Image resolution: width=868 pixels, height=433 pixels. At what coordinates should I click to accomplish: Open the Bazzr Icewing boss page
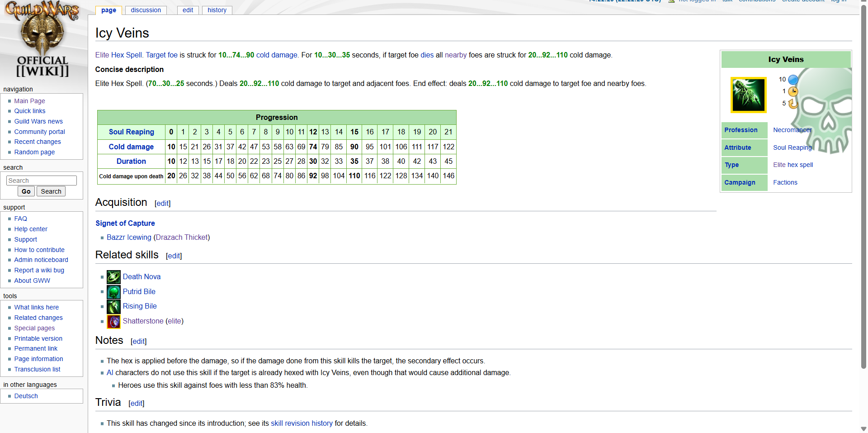(129, 237)
